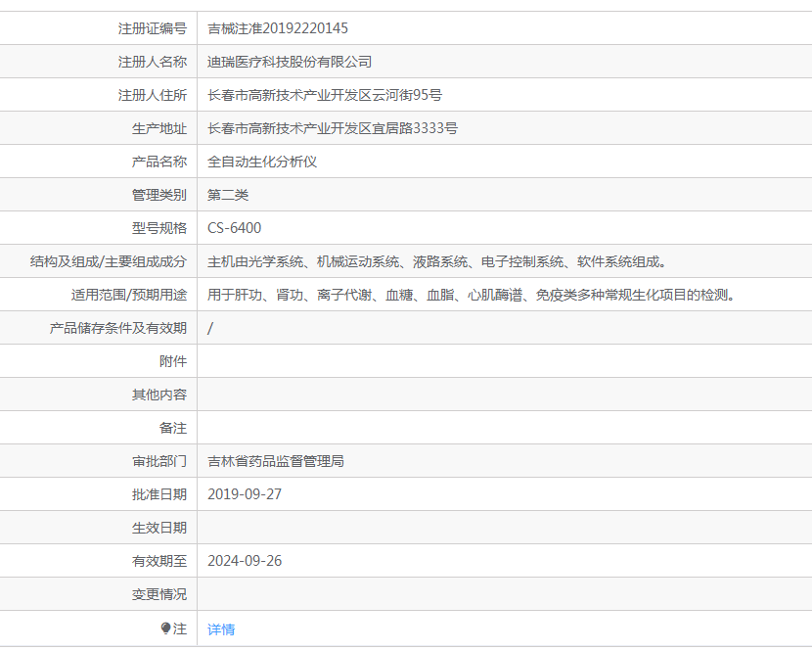Click the 产品储存条件及有效期 label
The width and height of the screenshot is (812, 651).
click(x=118, y=328)
